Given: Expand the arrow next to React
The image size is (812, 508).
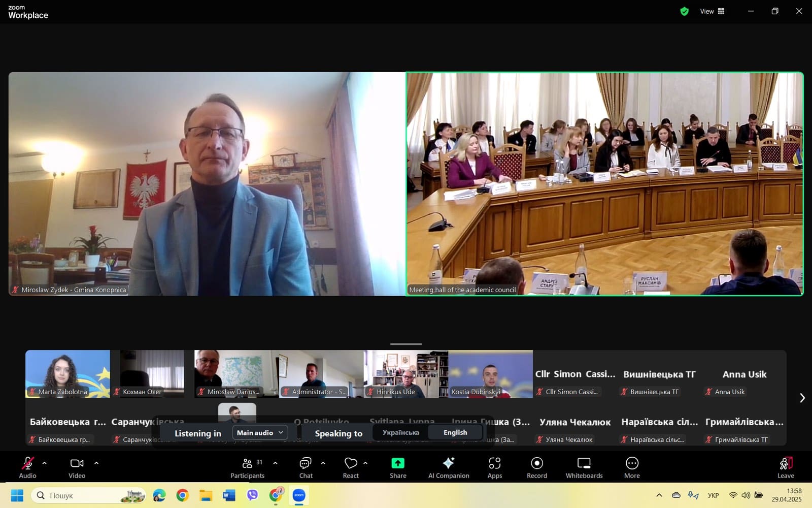Looking at the screenshot, I should (365, 463).
